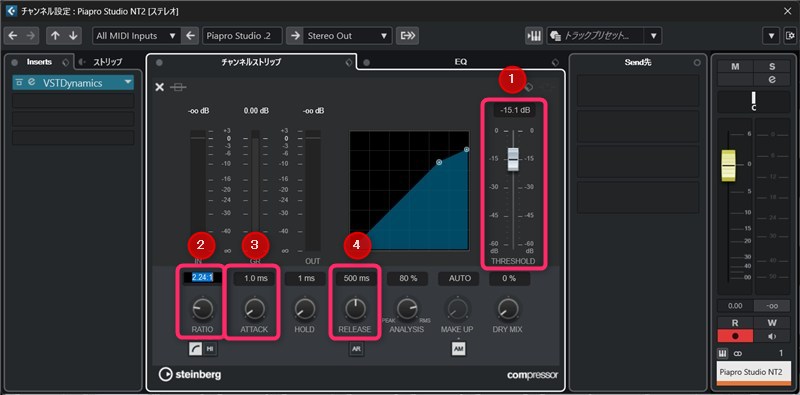Click the Cubase logo in title bar
The width and height of the screenshot is (800, 395).
[x=11, y=11]
